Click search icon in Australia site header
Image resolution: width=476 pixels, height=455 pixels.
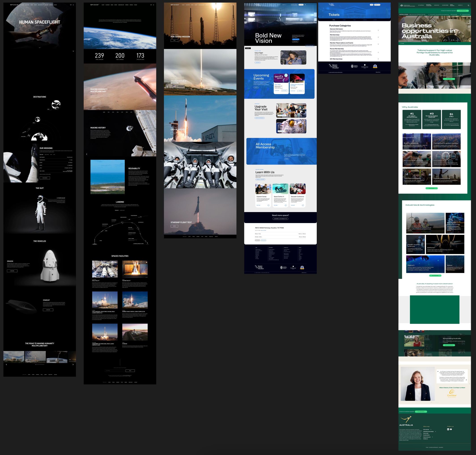point(468,5)
